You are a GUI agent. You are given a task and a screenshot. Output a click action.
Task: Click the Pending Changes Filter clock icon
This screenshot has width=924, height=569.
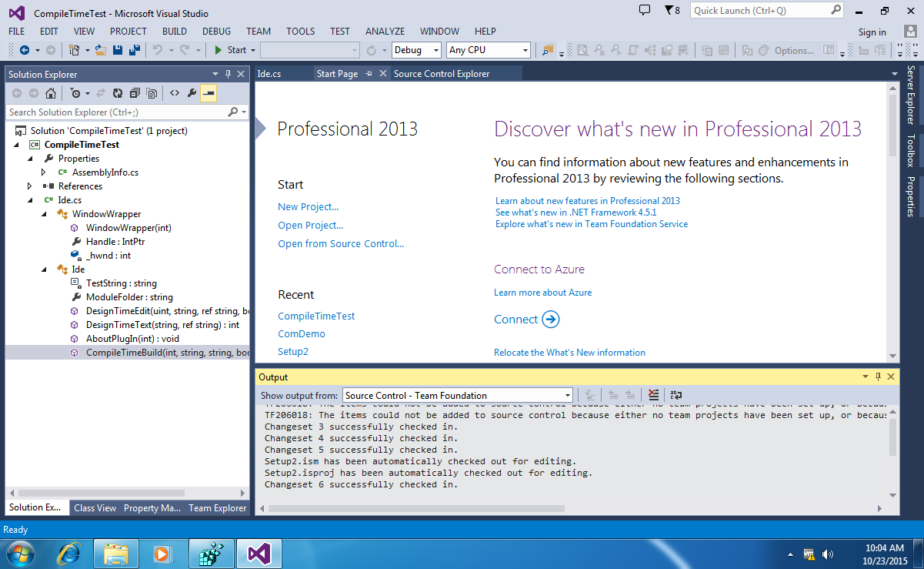pyautogui.click(x=75, y=93)
